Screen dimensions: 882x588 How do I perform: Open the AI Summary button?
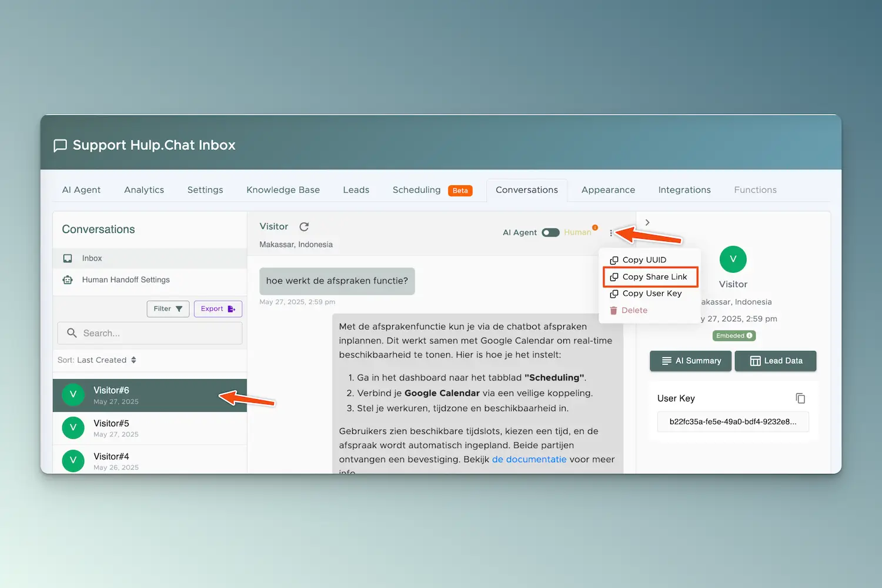pyautogui.click(x=690, y=361)
